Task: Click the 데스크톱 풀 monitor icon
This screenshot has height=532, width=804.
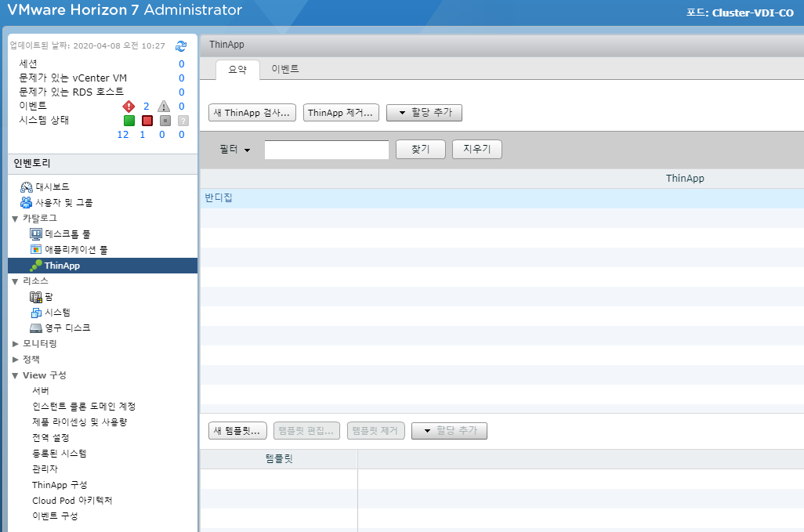Action: coord(36,234)
